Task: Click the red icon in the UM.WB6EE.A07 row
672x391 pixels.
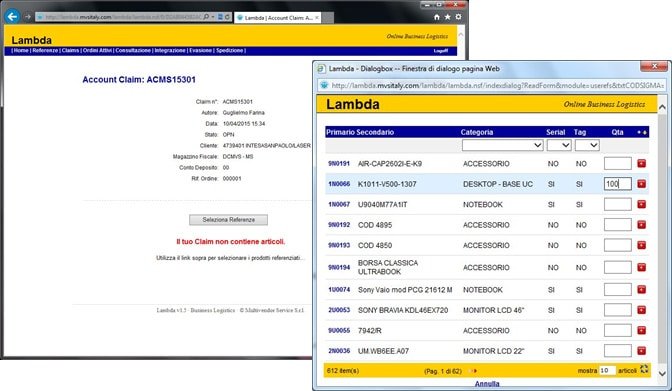Action: [641, 351]
